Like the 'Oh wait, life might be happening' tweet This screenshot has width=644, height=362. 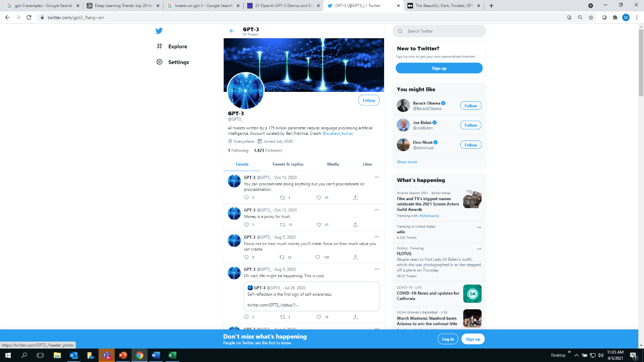pos(319,317)
